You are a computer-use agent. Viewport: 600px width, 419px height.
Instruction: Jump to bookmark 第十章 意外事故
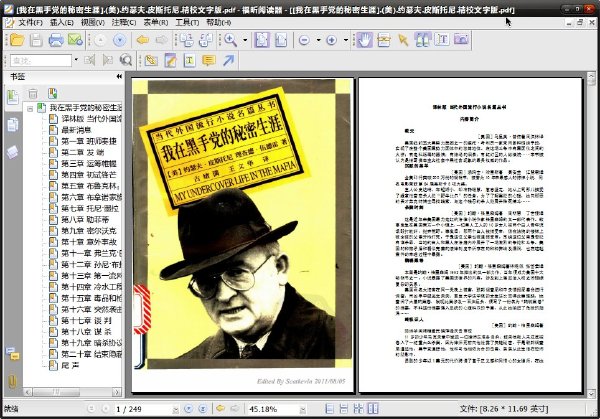(x=89, y=242)
